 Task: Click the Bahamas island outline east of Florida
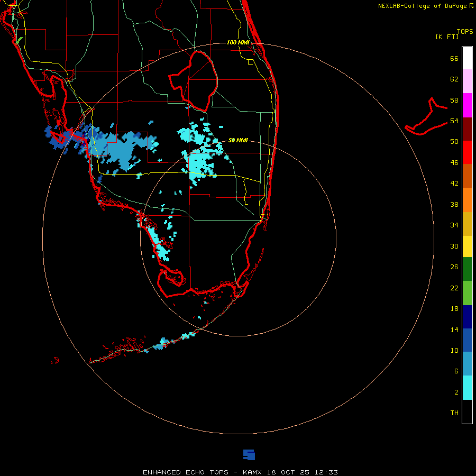coord(426,117)
